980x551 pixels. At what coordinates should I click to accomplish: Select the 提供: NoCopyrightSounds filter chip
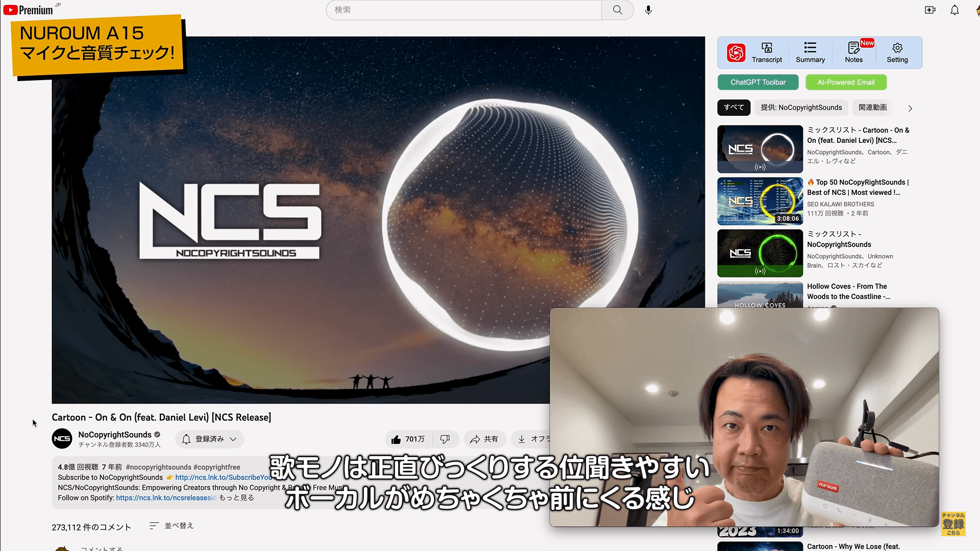point(801,108)
